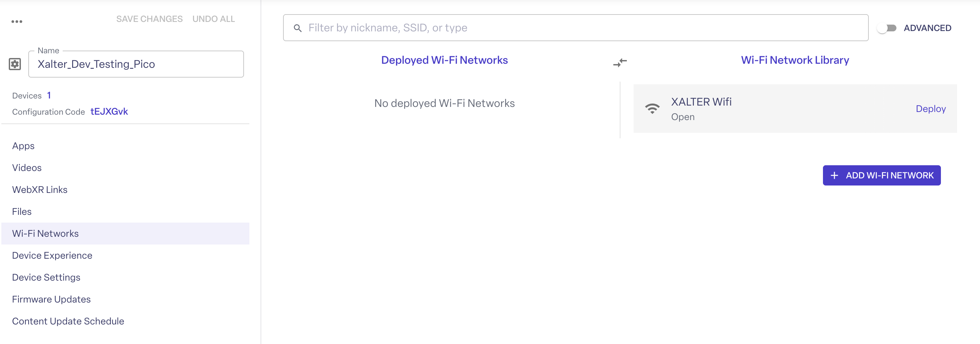Click the Wi-Fi signal icon for XALTER Wifi
The image size is (980, 344).
point(652,109)
